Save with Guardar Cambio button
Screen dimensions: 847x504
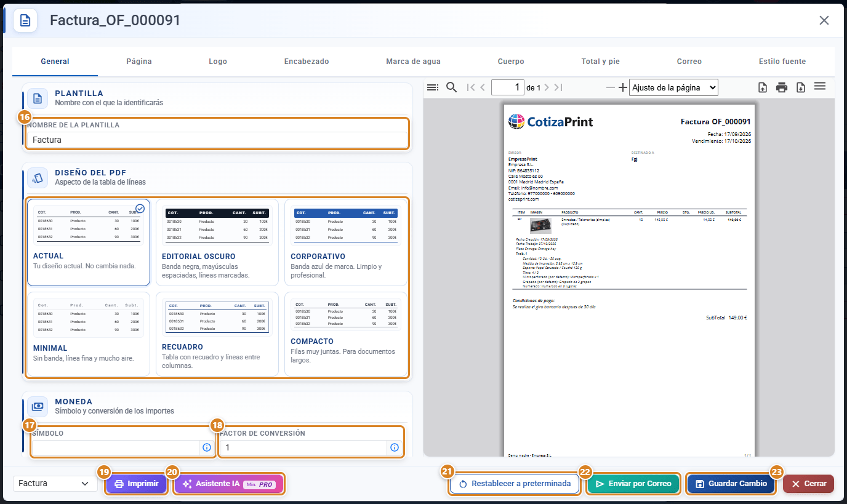coord(731,484)
